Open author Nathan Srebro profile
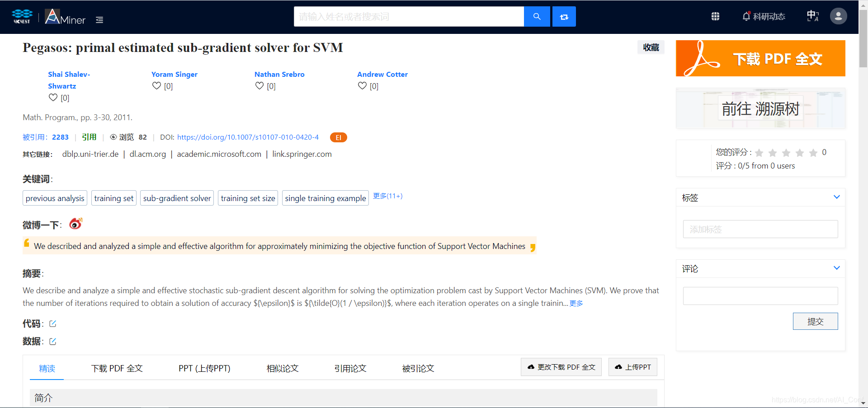Image resolution: width=868 pixels, height=408 pixels. (279, 75)
